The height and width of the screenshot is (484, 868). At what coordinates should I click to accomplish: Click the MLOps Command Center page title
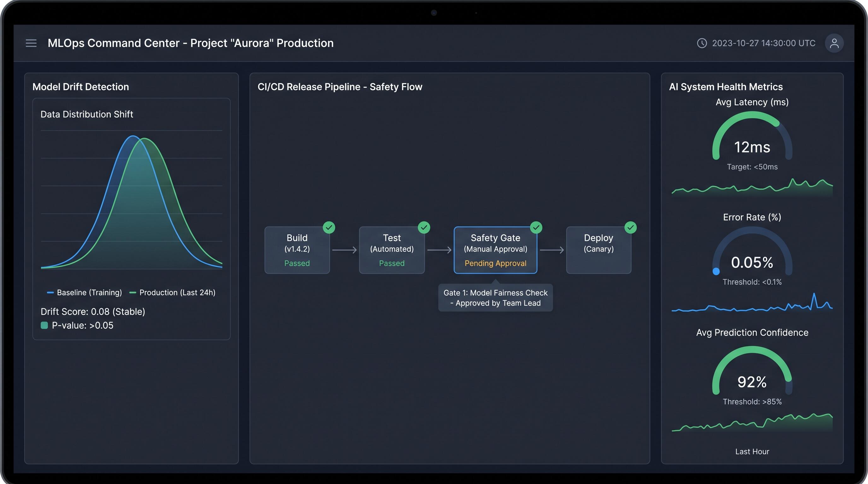[191, 43]
